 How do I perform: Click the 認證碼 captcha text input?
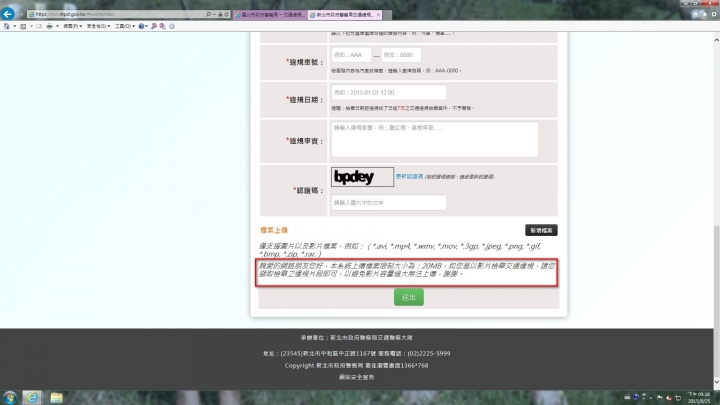pos(388,202)
